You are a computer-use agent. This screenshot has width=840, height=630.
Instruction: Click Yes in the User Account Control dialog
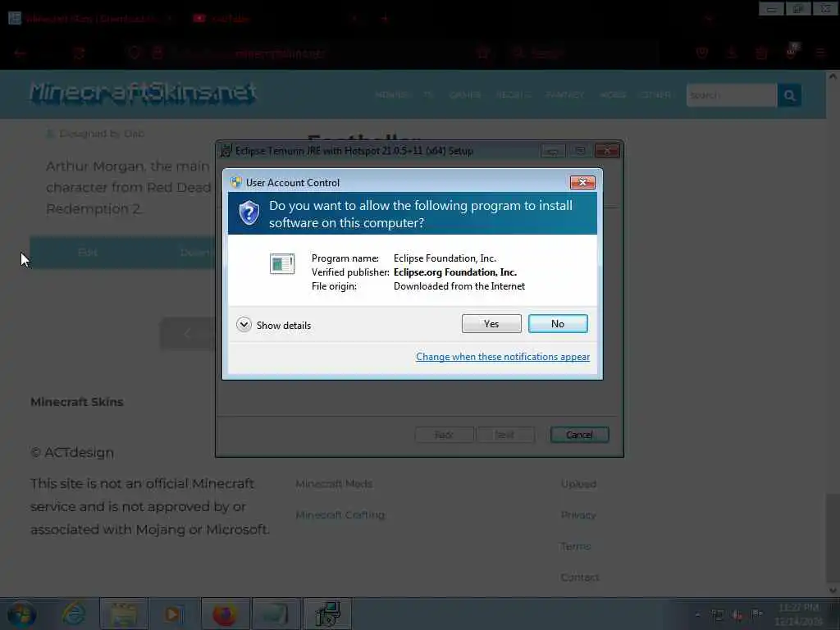click(491, 323)
